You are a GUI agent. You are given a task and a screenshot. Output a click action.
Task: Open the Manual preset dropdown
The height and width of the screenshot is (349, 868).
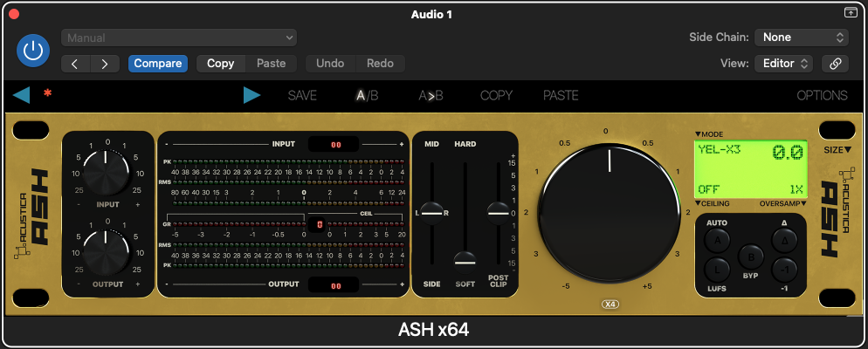pyautogui.click(x=179, y=38)
